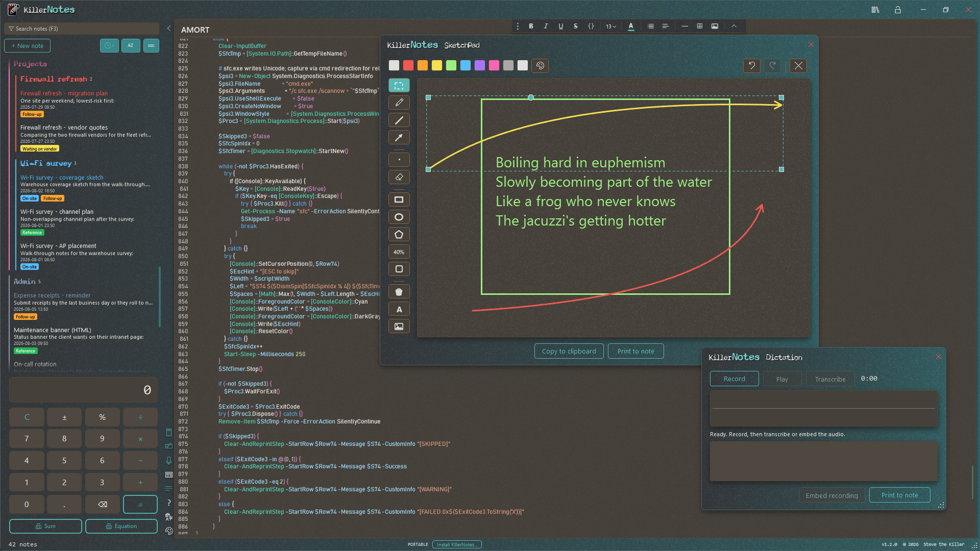980x551 pixels.
Task: Open the custom color palette picker
Action: pos(540,65)
